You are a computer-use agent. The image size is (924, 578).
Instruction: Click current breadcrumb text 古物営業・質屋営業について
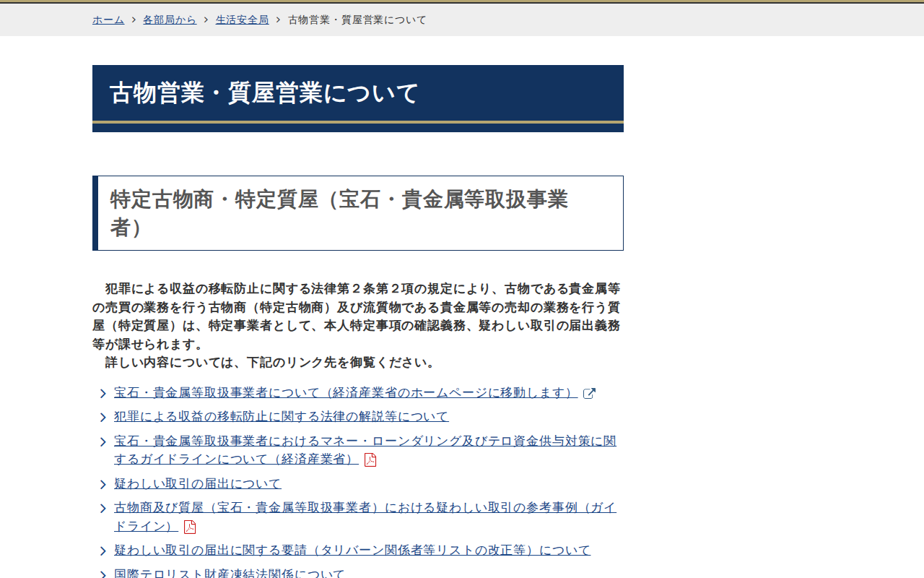click(357, 20)
